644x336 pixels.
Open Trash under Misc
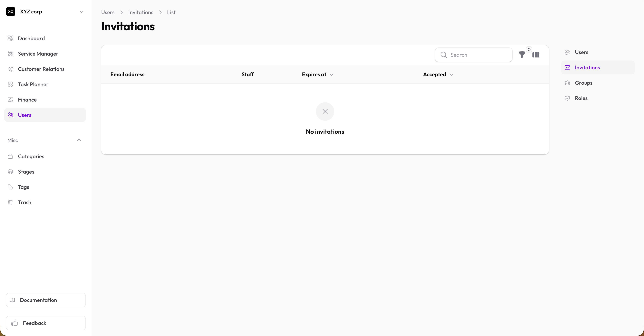pos(45,202)
